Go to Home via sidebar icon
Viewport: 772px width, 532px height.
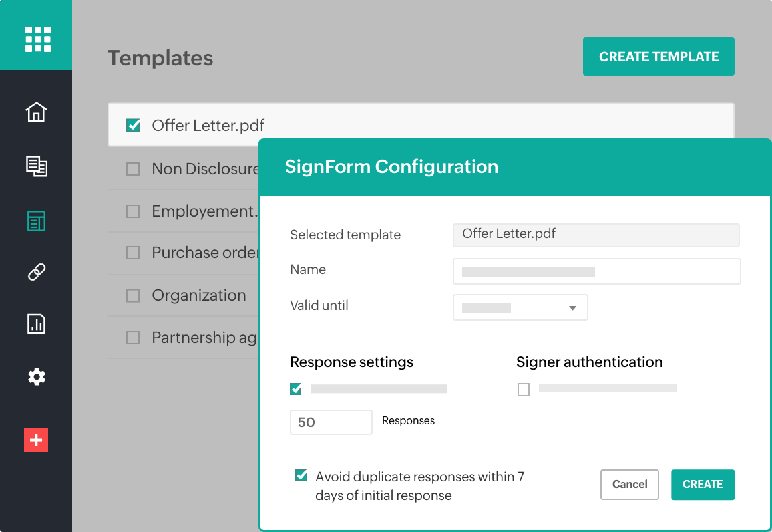tap(36, 112)
